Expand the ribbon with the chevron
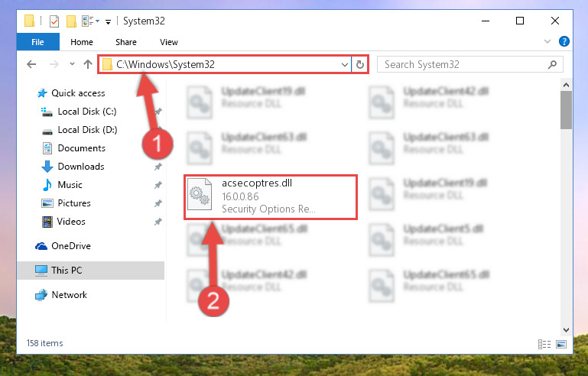Screen dimensions: 588x376 point(547,41)
